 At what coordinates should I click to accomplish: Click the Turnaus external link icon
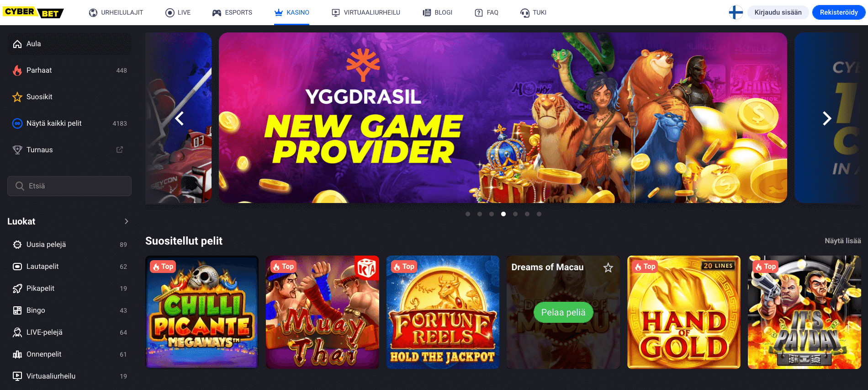point(120,150)
